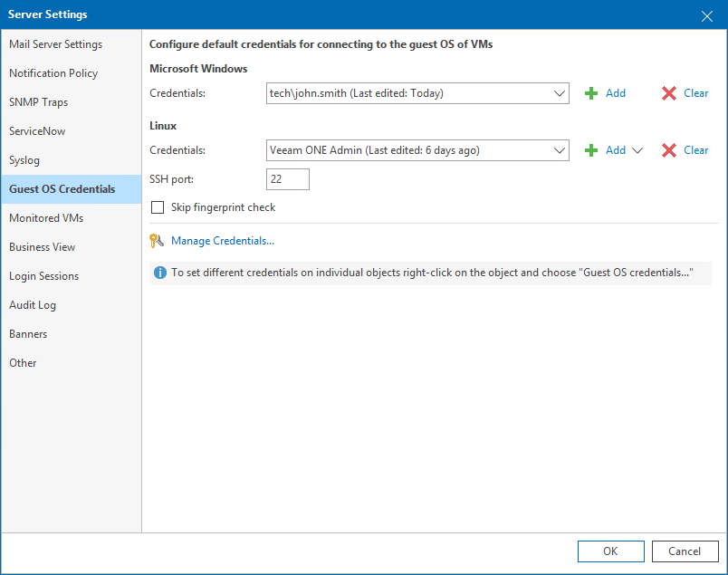Click the Cancel button
Image resolution: width=728 pixels, height=575 pixels.
point(685,551)
